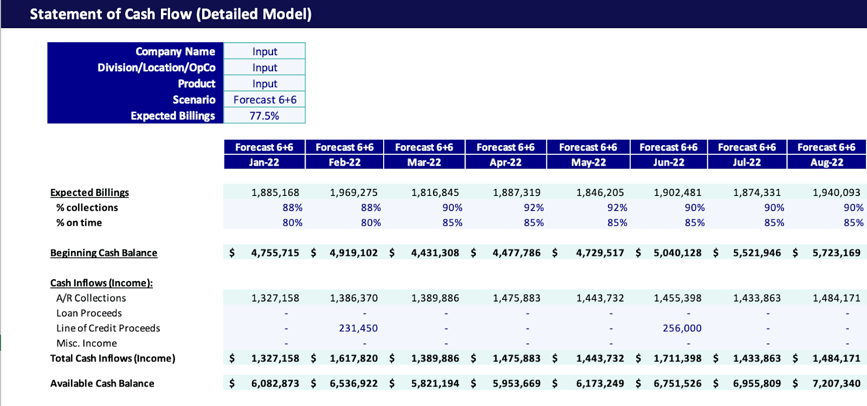Click the Company Name input cell
The image size is (867, 406).
264,52
